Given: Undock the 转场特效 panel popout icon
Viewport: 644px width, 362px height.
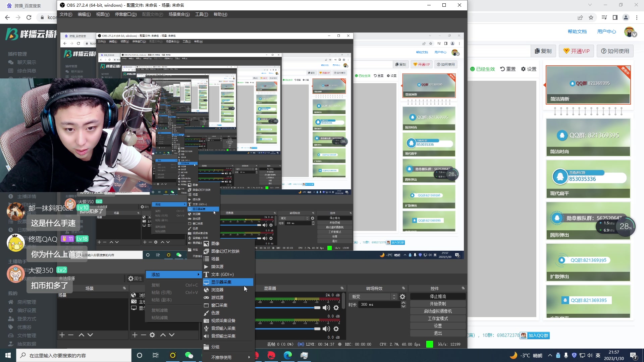Looking at the screenshot, I should tap(404, 288).
